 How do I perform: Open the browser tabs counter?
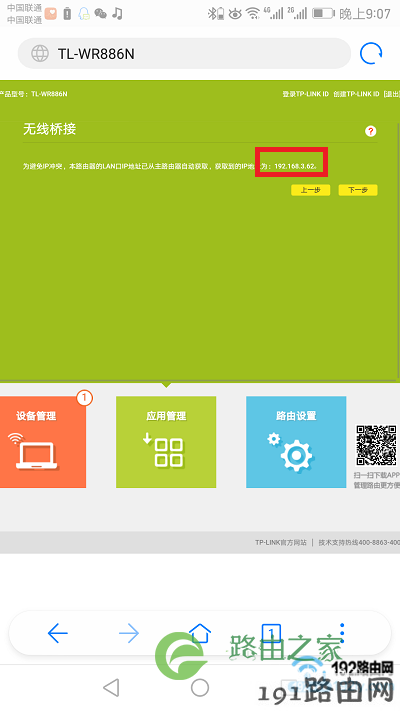pos(271,632)
